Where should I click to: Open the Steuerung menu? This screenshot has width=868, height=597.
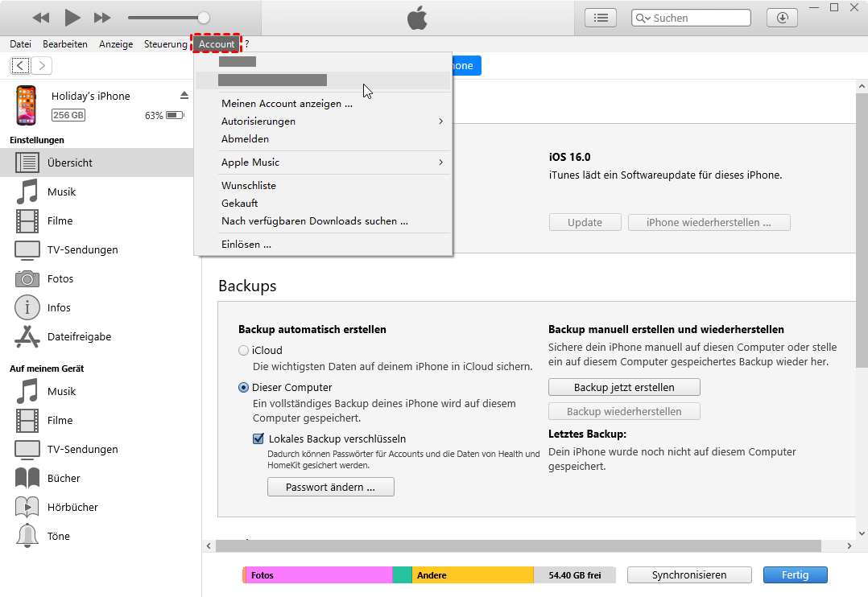166,43
